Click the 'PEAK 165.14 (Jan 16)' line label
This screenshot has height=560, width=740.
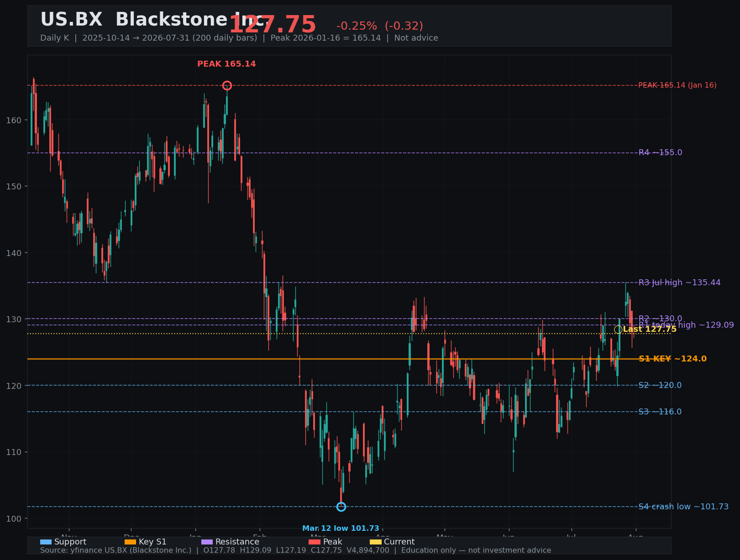pos(677,85)
